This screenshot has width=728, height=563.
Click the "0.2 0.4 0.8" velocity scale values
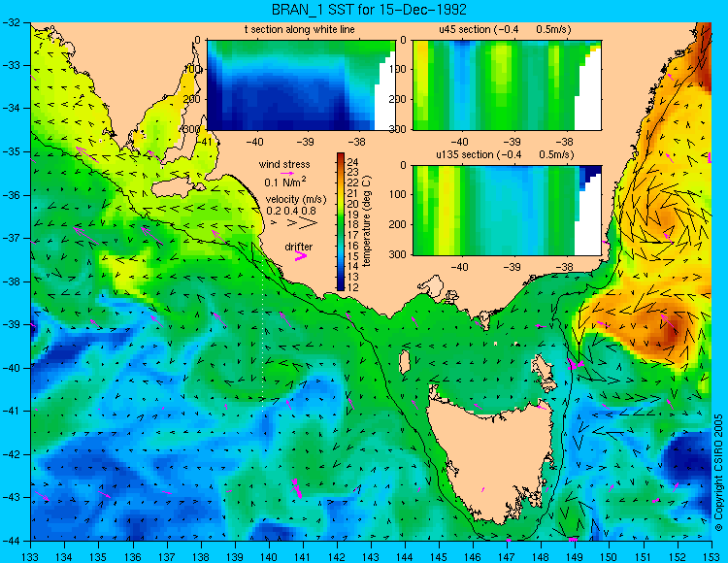(x=291, y=211)
